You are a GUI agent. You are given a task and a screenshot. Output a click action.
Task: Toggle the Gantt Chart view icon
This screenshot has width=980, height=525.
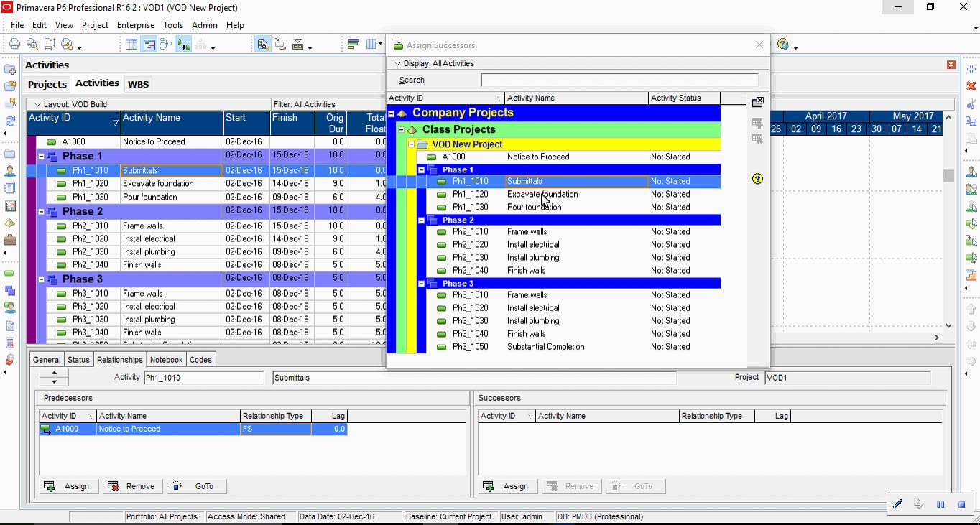pyautogui.click(x=149, y=45)
